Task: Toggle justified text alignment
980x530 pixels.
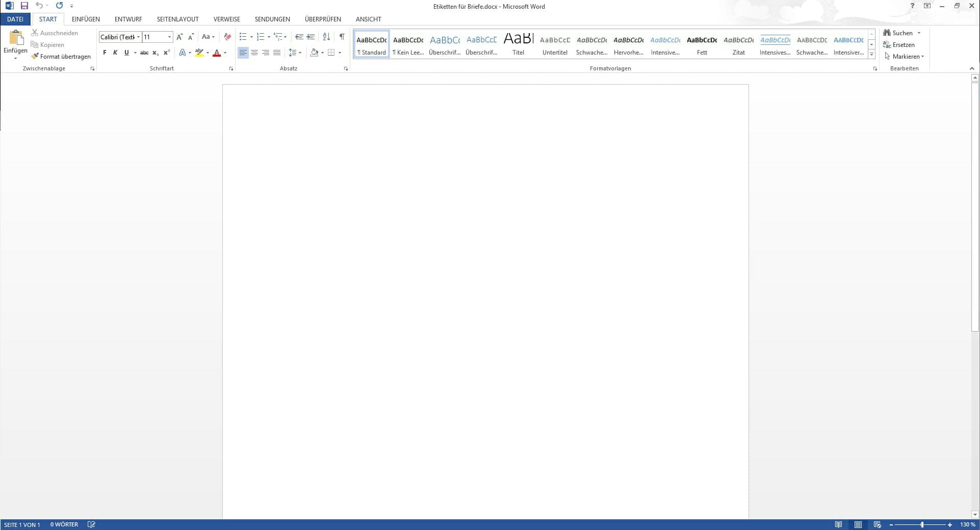Action: coord(277,53)
